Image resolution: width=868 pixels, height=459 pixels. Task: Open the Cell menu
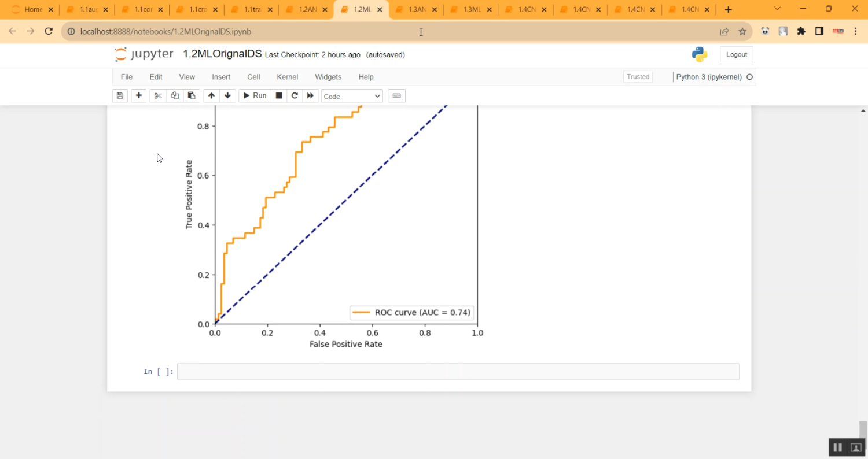pyautogui.click(x=253, y=77)
